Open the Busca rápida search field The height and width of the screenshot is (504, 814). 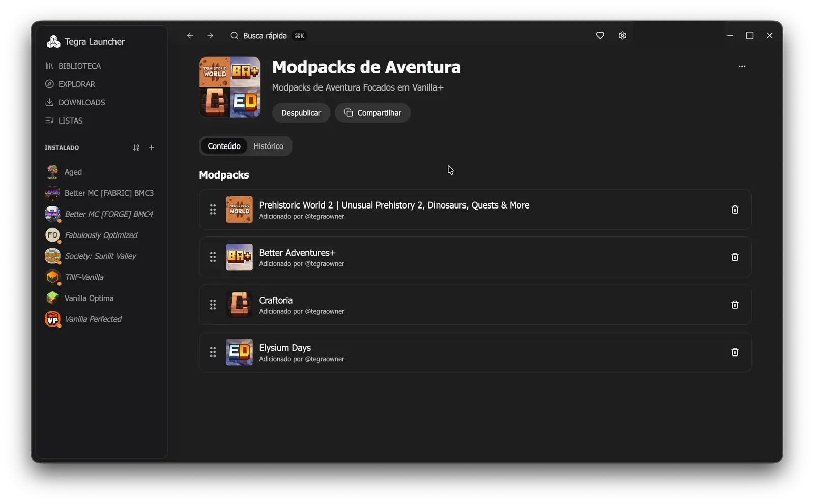pos(268,36)
